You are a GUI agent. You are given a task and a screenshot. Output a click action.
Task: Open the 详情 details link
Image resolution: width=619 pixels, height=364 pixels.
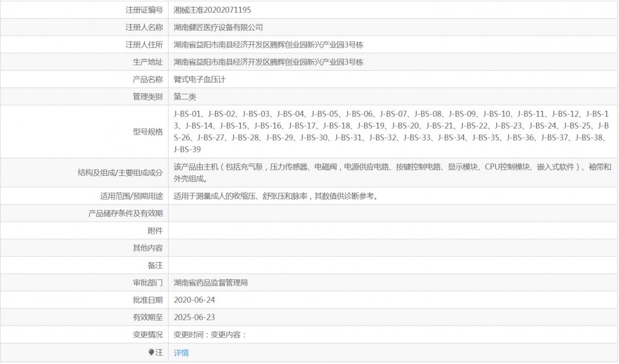[181, 353]
